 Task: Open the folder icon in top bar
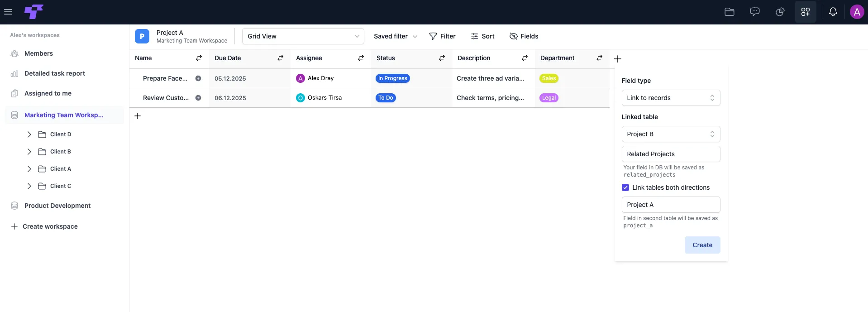pyautogui.click(x=730, y=12)
